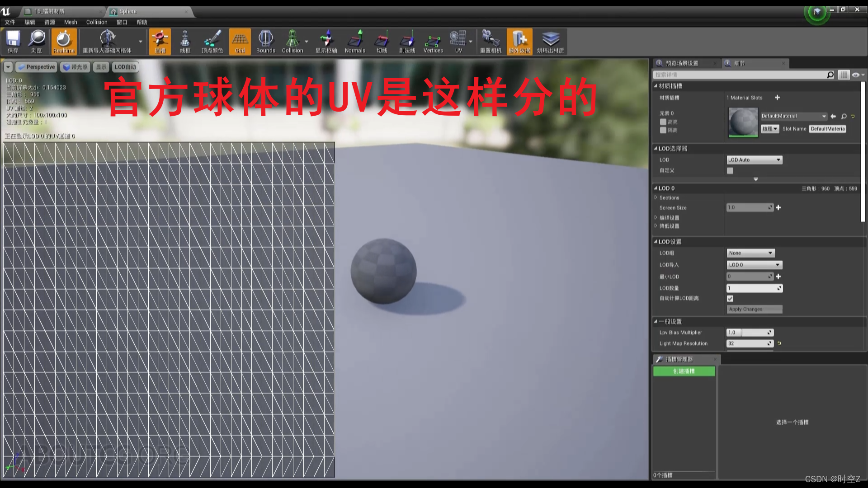Click the browse-to-asset magnifier for DefaultMaterial
The image size is (868, 488).
[844, 117]
